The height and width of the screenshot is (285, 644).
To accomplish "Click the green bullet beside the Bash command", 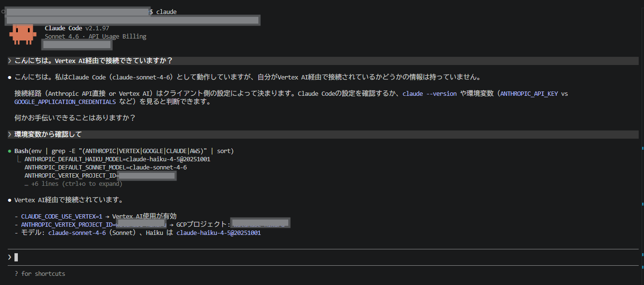I will (x=9, y=151).
